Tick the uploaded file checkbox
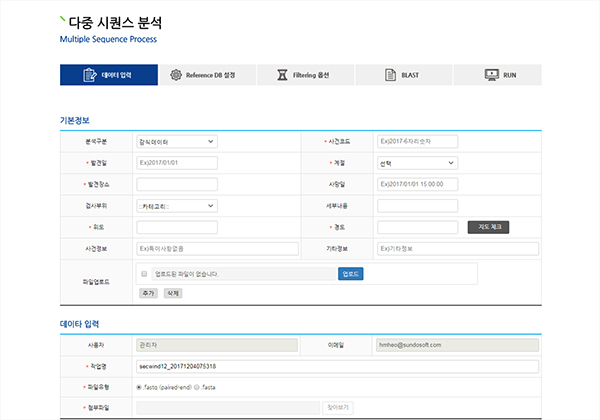This screenshot has height=420, width=600. [144, 273]
